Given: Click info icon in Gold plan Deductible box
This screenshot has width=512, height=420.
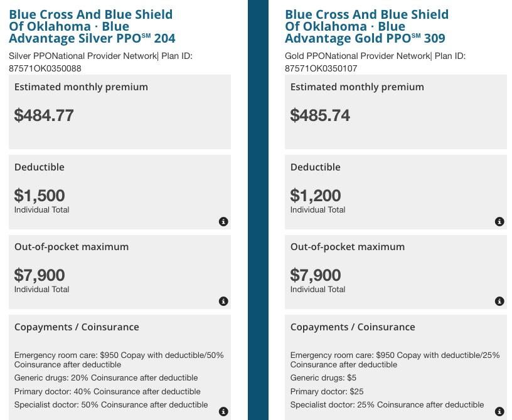Looking at the screenshot, I should point(499,222).
